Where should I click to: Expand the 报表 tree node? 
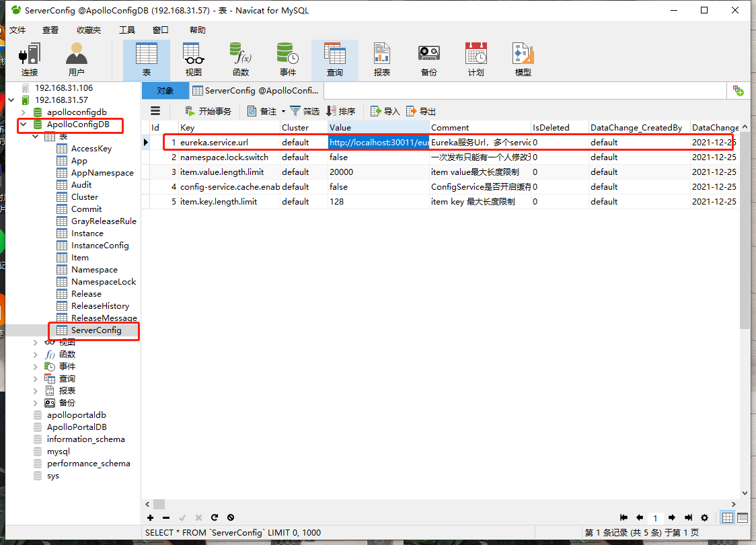[36, 391]
